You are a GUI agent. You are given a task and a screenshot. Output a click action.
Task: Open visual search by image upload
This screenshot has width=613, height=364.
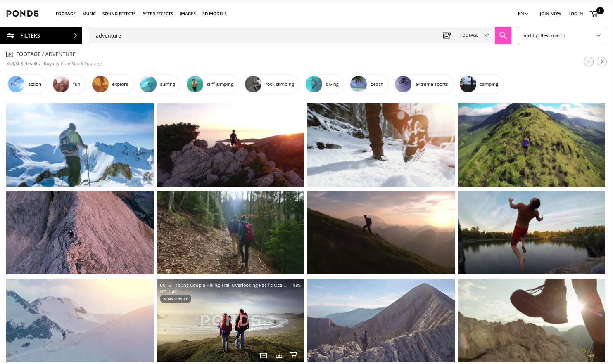coord(446,35)
